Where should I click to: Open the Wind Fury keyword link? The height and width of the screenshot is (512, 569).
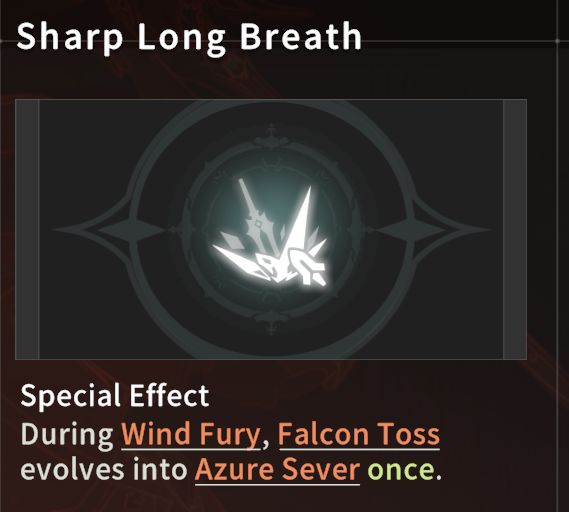click(191, 434)
